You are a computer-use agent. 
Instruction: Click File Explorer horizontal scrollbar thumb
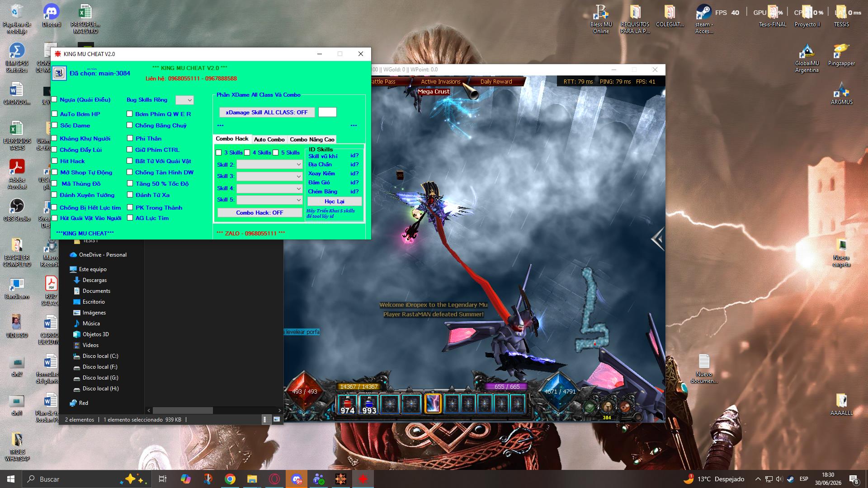coord(183,410)
